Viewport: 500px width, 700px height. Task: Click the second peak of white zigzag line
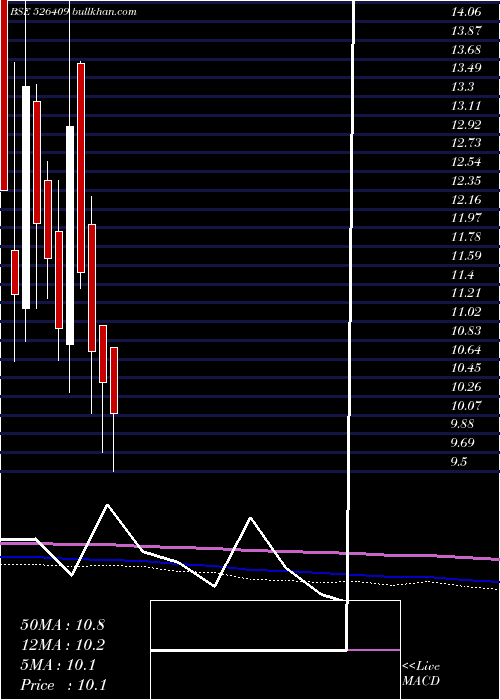[250, 518]
